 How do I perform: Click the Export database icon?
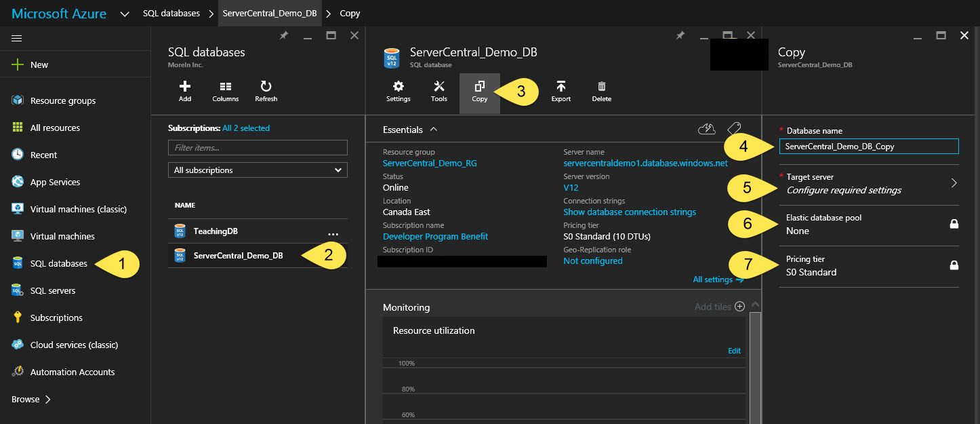(560, 92)
